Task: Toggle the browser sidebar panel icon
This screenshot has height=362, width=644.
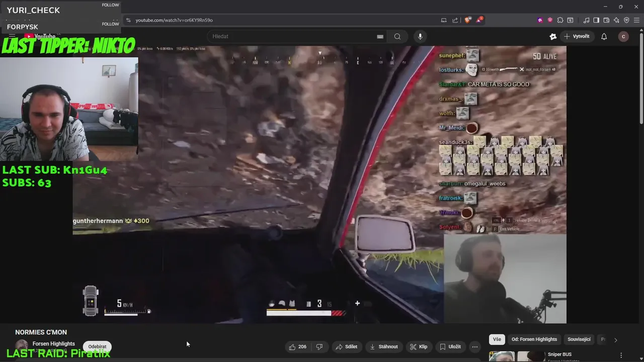Action: point(596,20)
